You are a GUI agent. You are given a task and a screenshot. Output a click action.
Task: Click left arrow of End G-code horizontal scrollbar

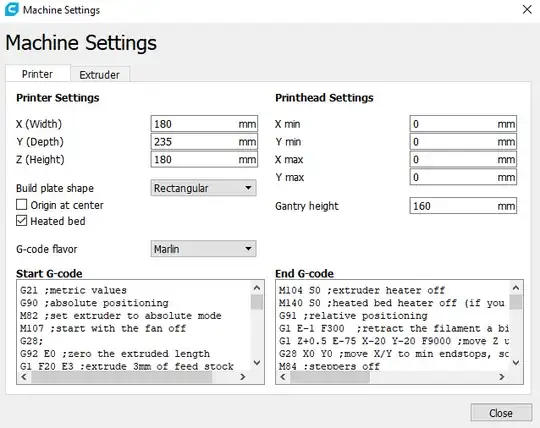(x=283, y=377)
